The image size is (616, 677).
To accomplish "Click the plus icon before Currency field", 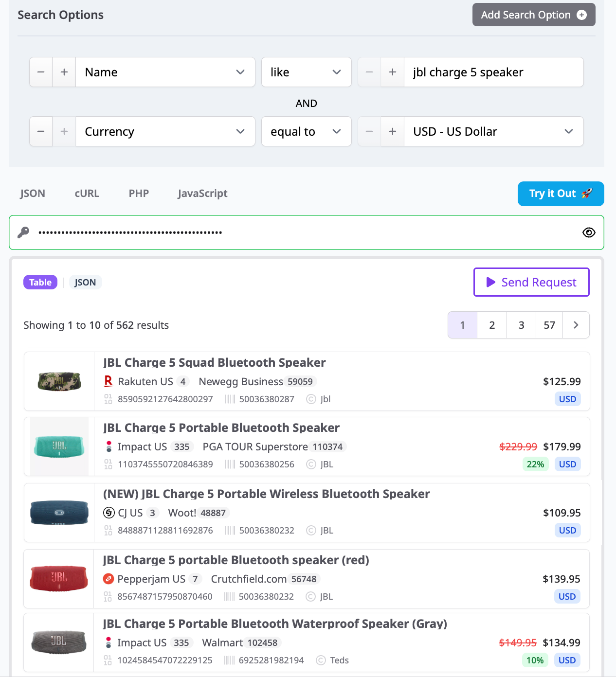I will (x=64, y=131).
